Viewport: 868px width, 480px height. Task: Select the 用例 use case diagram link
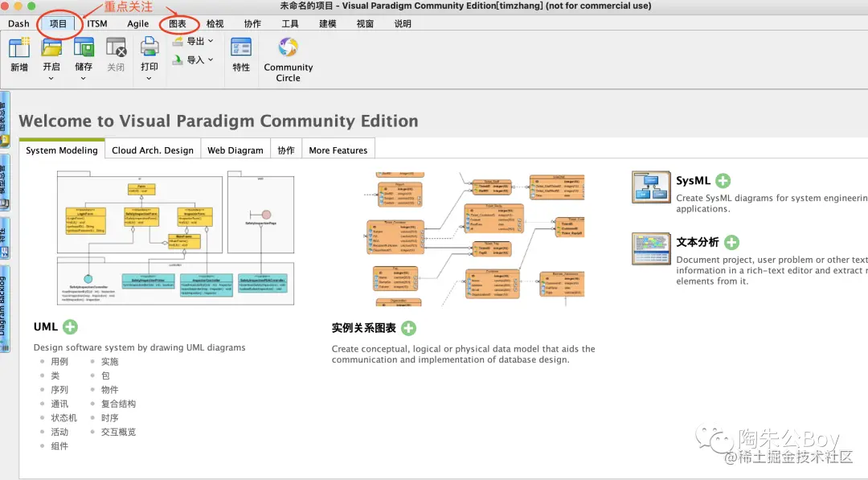59,362
